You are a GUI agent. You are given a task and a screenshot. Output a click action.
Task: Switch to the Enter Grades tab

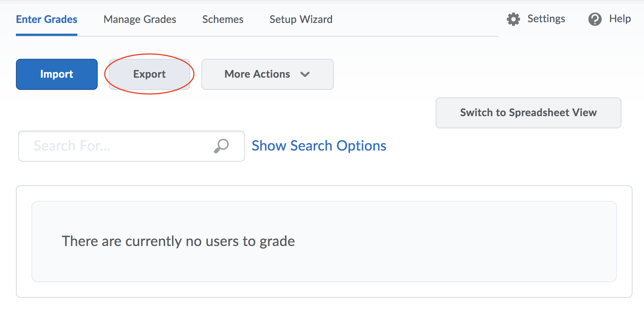[x=47, y=19]
